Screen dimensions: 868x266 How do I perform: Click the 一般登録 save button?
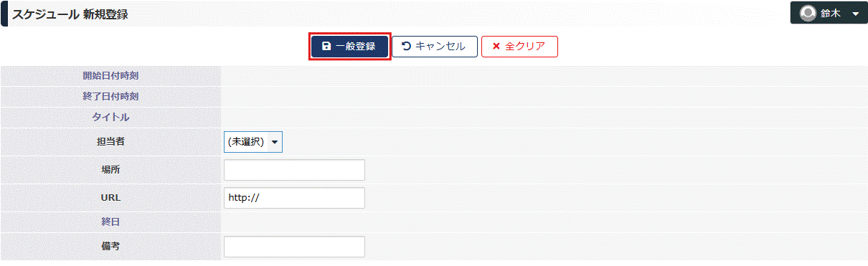click(x=349, y=46)
